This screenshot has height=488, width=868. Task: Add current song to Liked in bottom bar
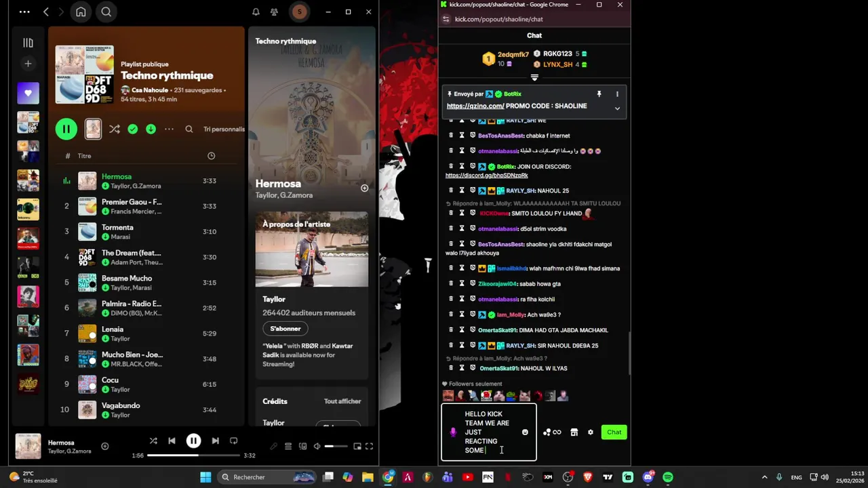[x=104, y=446]
